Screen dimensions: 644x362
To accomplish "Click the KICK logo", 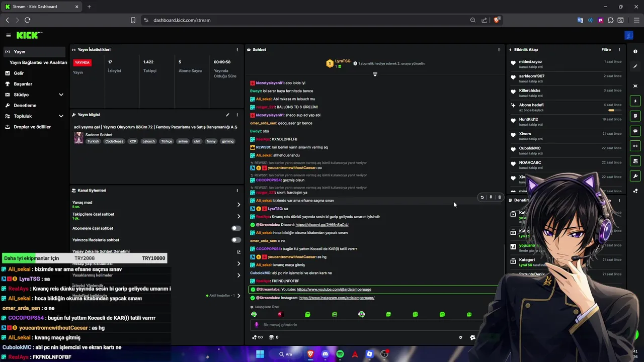I will [29, 35].
